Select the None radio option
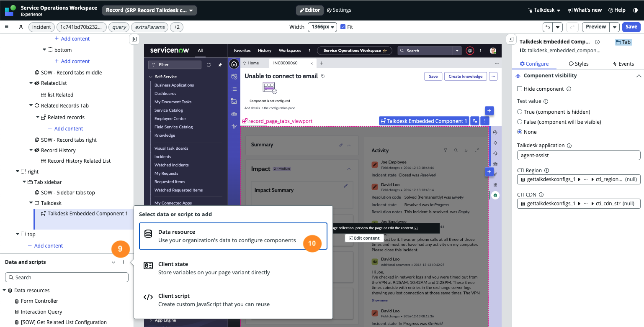Screen dimensions: 644x327 click(x=520, y=132)
